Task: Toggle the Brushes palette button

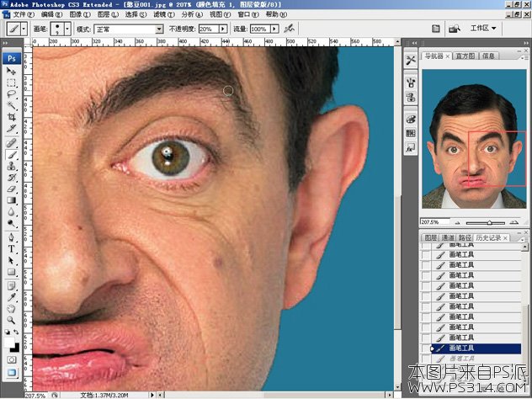Action: [436, 29]
